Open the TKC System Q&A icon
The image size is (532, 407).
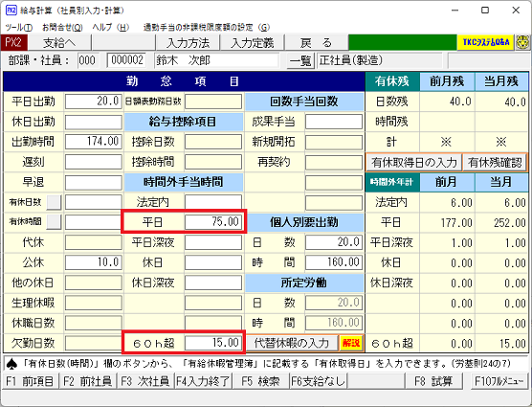tap(485, 43)
